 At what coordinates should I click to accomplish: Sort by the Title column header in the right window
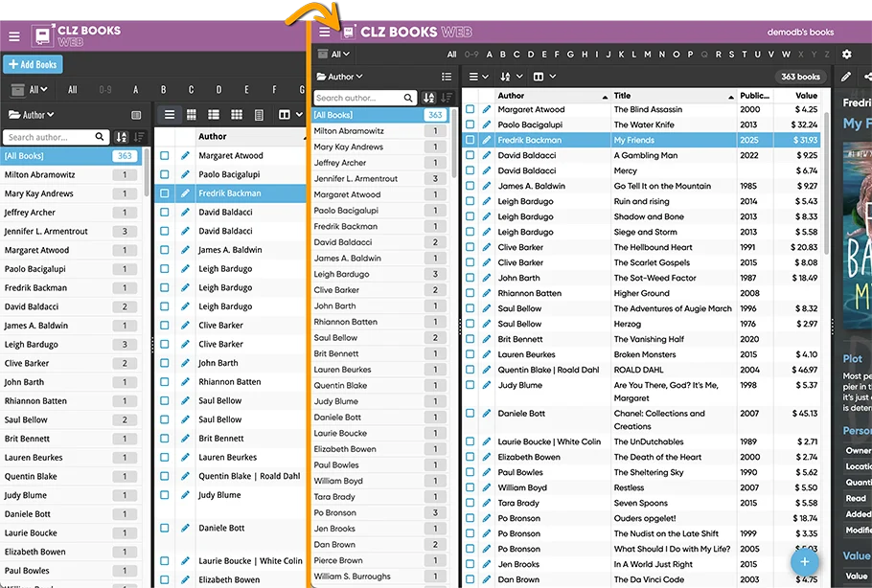[x=673, y=96]
